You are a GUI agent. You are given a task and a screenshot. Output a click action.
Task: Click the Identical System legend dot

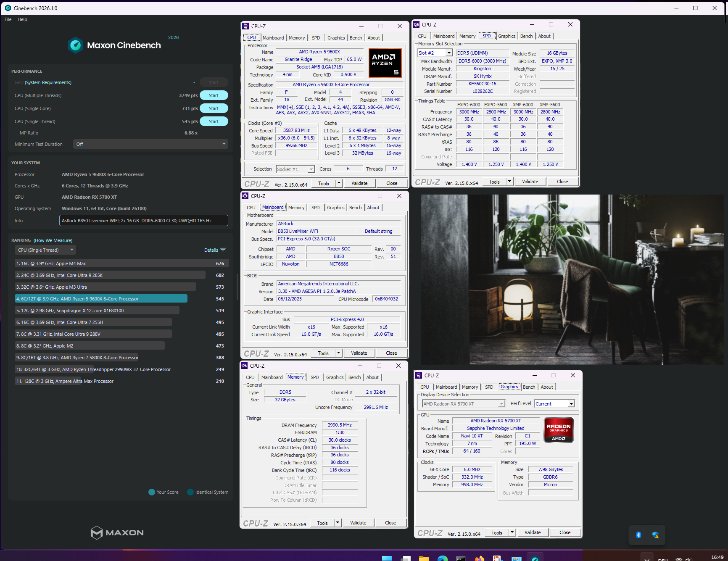coord(190,492)
